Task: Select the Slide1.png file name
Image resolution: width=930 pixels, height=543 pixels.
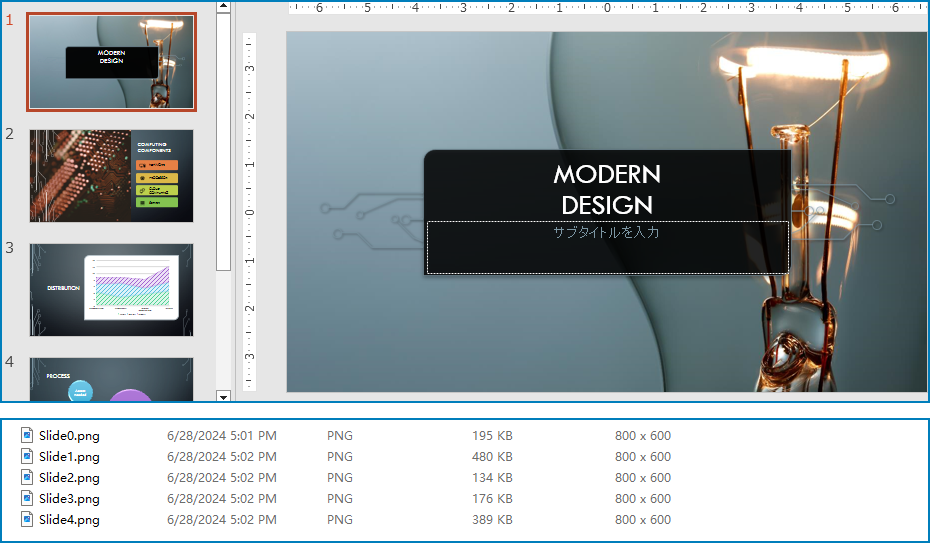Action: tap(69, 457)
